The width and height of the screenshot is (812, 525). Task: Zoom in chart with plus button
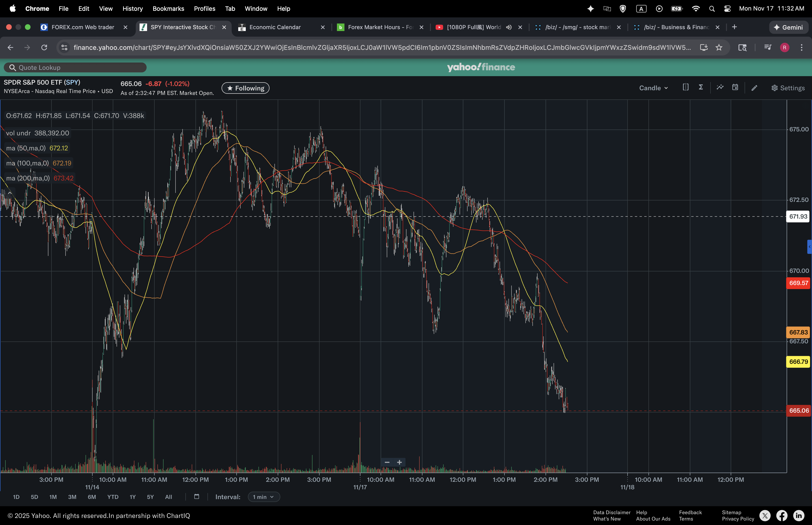399,462
